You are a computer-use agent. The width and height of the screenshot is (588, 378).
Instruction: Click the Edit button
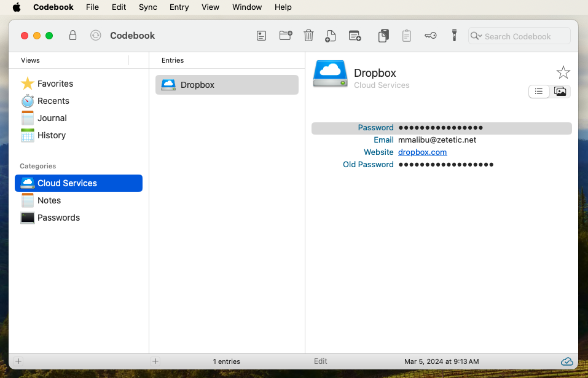[320, 361]
